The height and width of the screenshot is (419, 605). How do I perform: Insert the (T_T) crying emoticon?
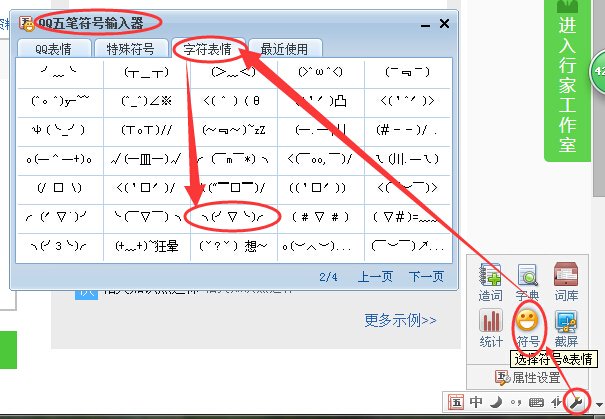point(147,73)
